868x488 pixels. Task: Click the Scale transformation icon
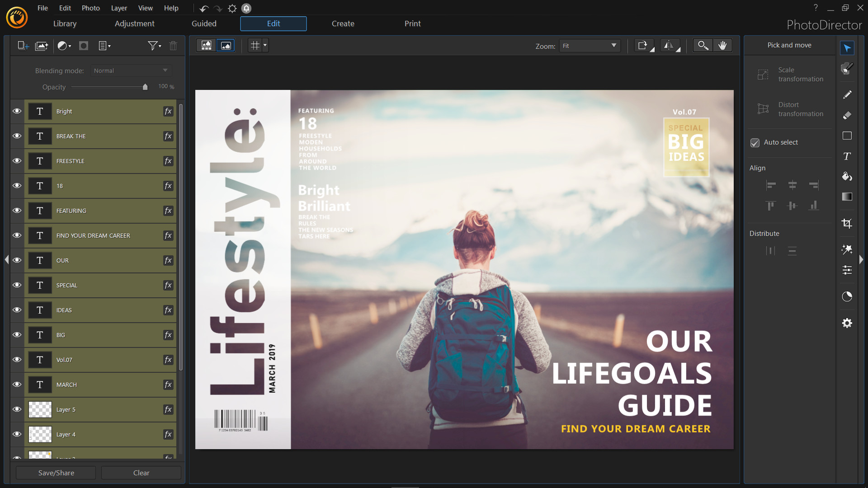point(763,74)
